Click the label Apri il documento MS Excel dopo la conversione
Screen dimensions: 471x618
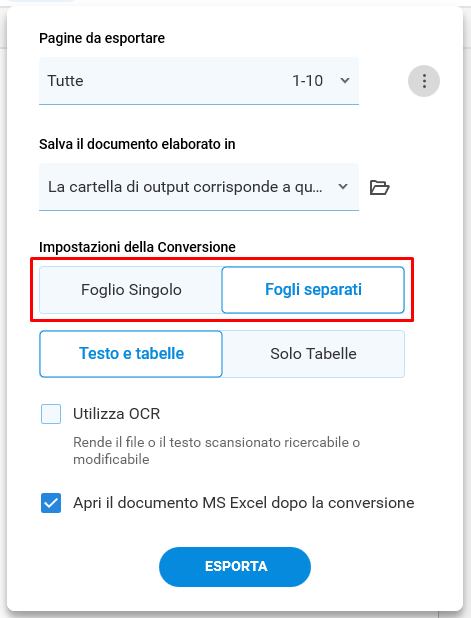(x=244, y=503)
